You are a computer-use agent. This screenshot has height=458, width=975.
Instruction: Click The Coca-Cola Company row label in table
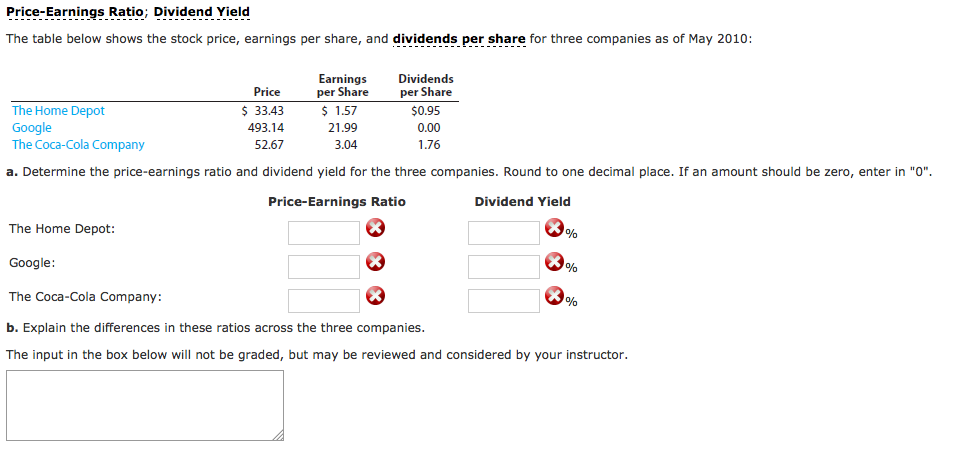point(78,145)
